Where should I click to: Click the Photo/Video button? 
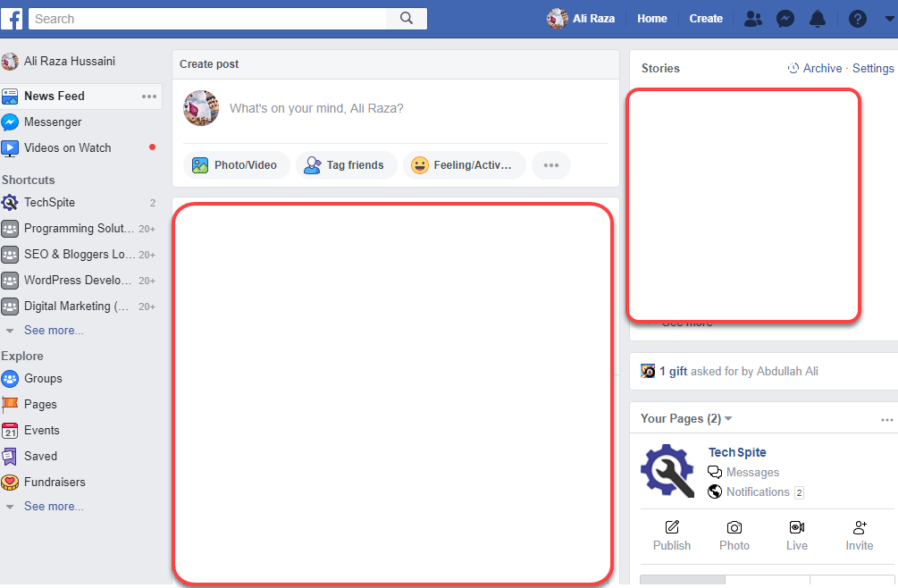pyautogui.click(x=236, y=165)
